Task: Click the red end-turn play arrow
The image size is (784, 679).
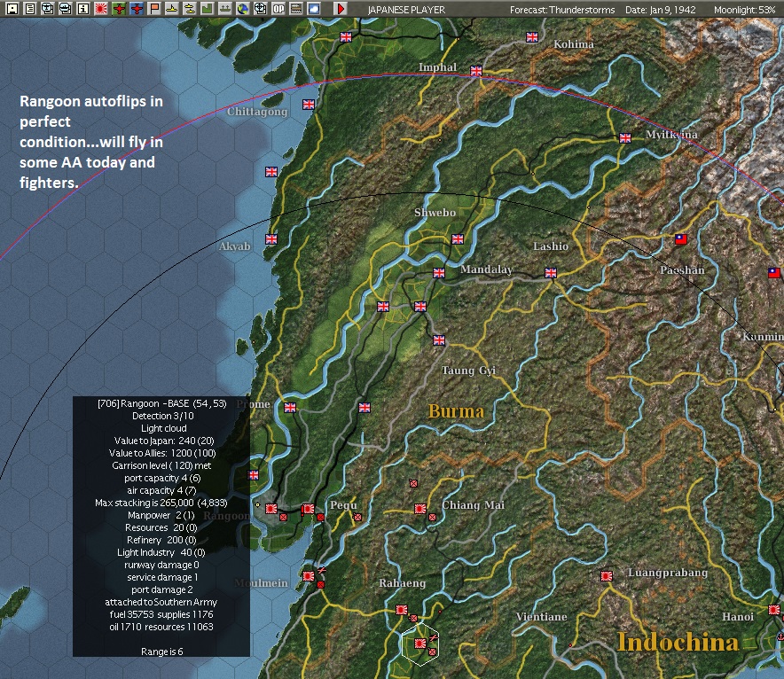Action: point(341,9)
